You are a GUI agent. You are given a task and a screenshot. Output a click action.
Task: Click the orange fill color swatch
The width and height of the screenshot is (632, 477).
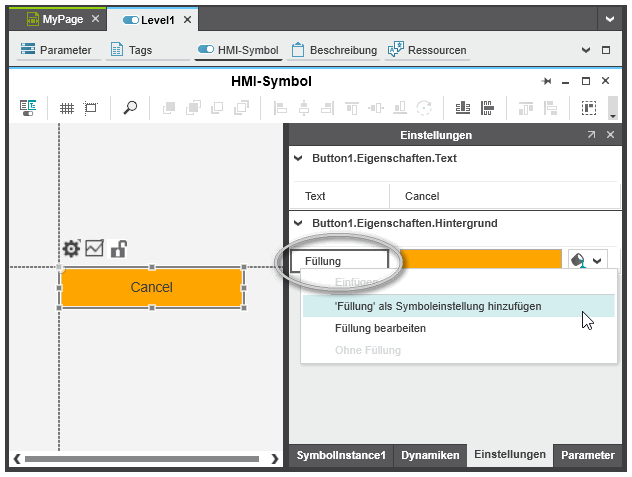point(480,260)
